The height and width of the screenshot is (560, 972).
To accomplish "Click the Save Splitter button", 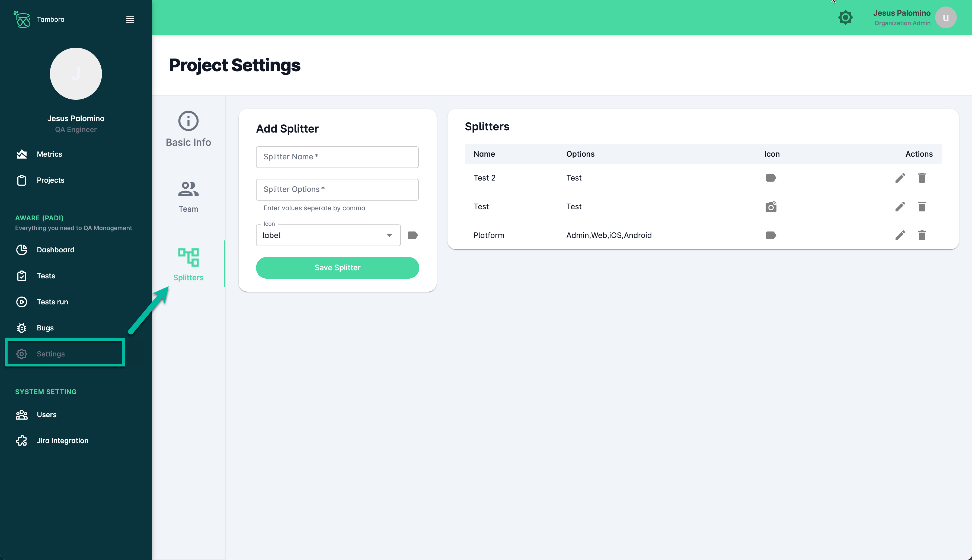I will point(337,268).
